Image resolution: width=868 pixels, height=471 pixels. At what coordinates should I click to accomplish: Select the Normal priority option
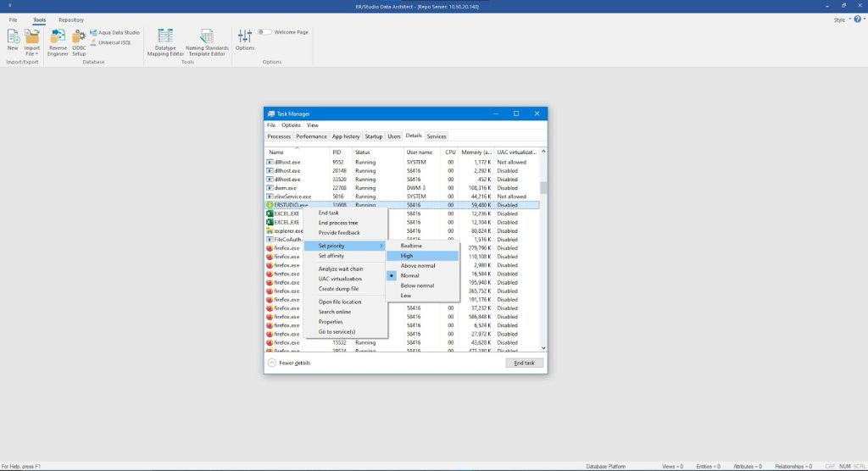[422, 275]
